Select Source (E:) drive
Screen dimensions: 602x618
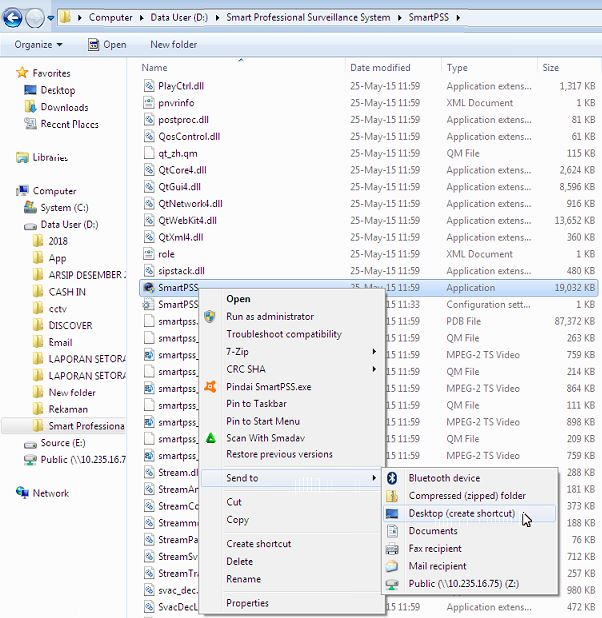pyautogui.click(x=63, y=443)
